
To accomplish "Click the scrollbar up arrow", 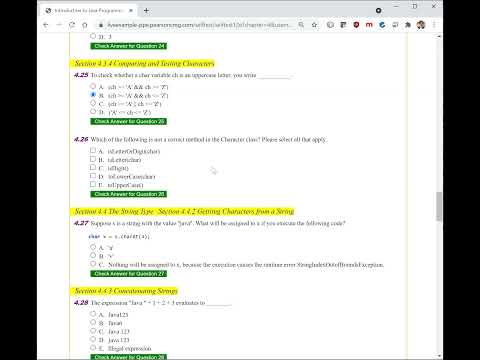I will tap(439, 36).
